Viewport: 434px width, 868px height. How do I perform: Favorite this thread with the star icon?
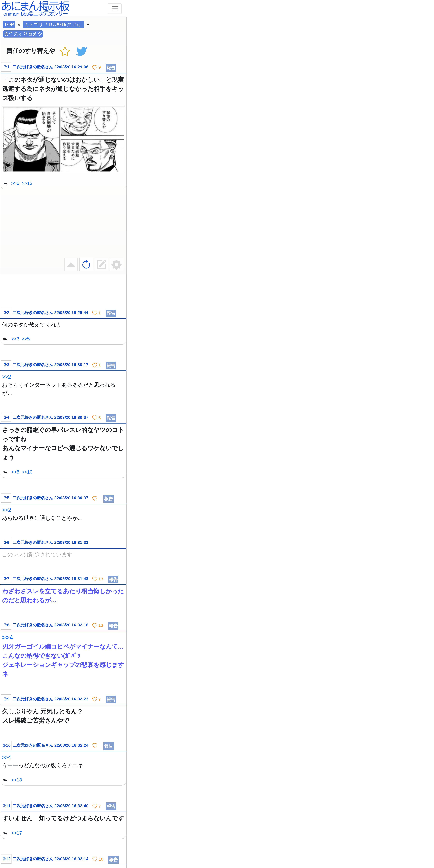click(x=65, y=52)
